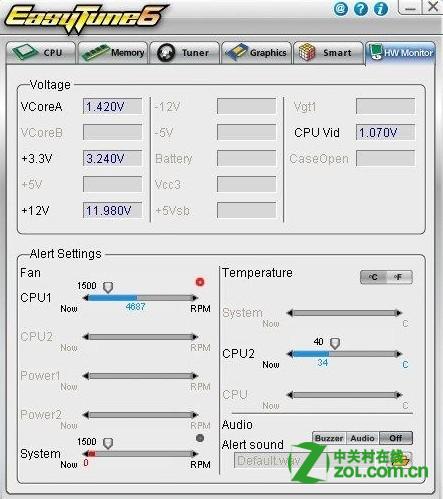Click the CPU1 fan speed slider bar

140,298
